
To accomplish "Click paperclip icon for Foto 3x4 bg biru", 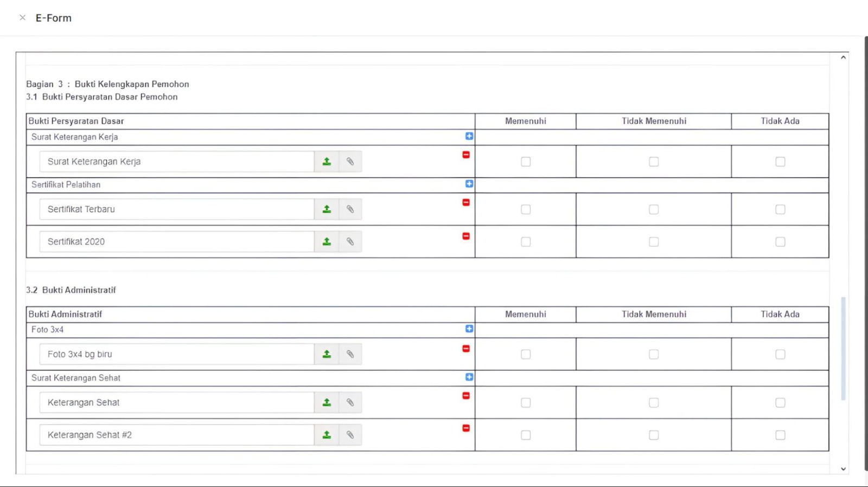I will pos(350,354).
